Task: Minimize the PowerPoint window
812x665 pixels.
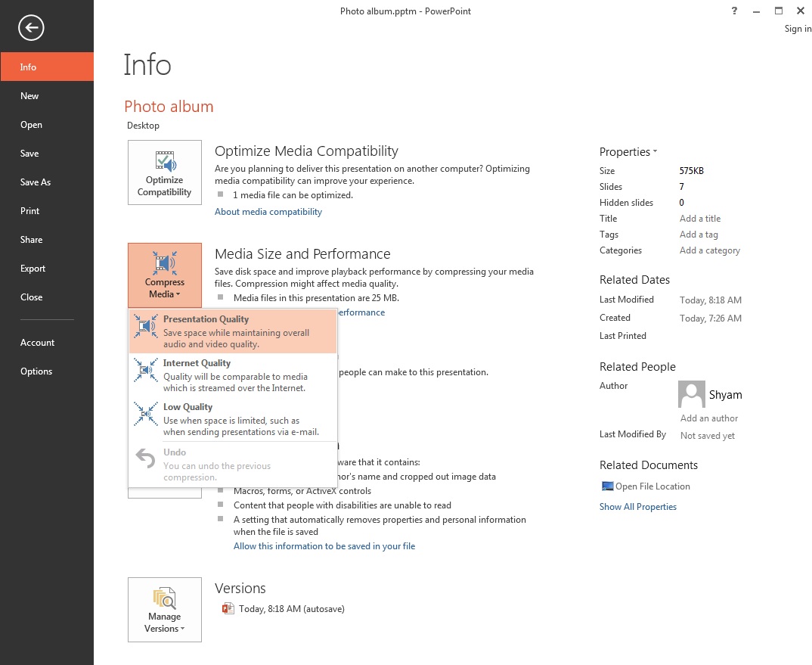Action: click(756, 11)
